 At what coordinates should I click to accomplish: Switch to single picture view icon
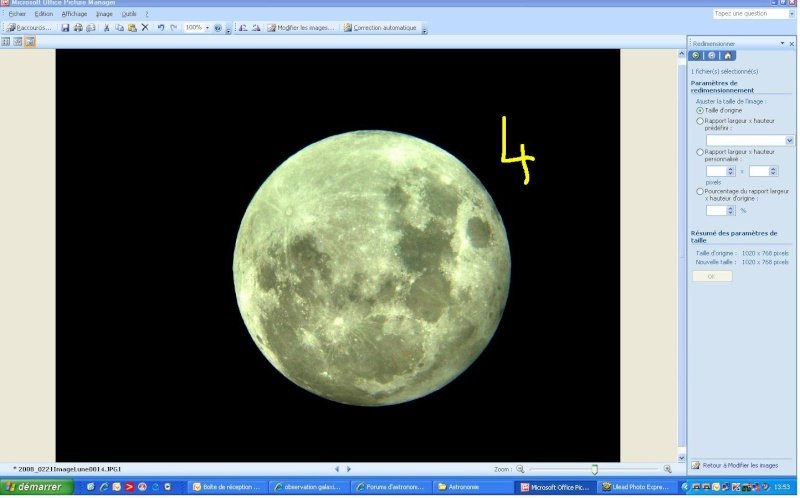pos(30,42)
